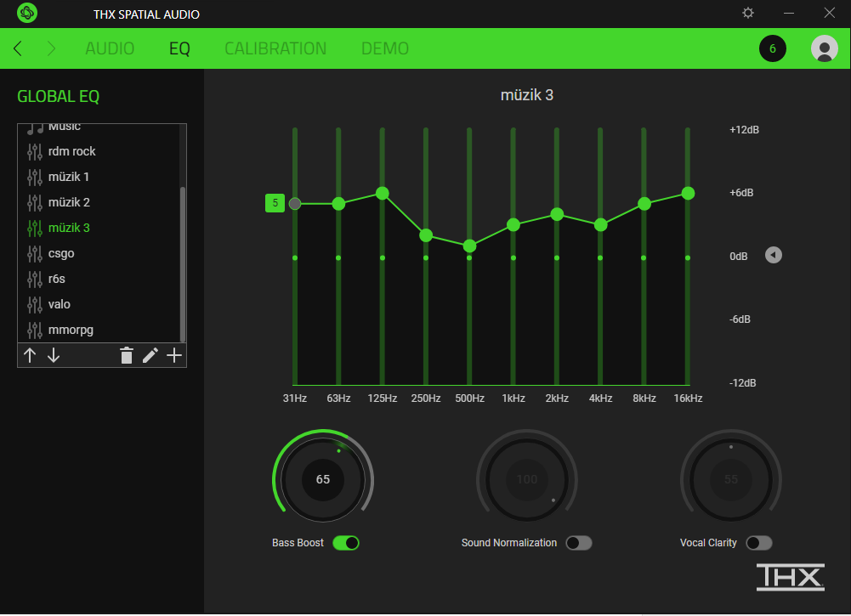
Task: Click the GLOBAL EQ heading
Action: click(x=58, y=96)
